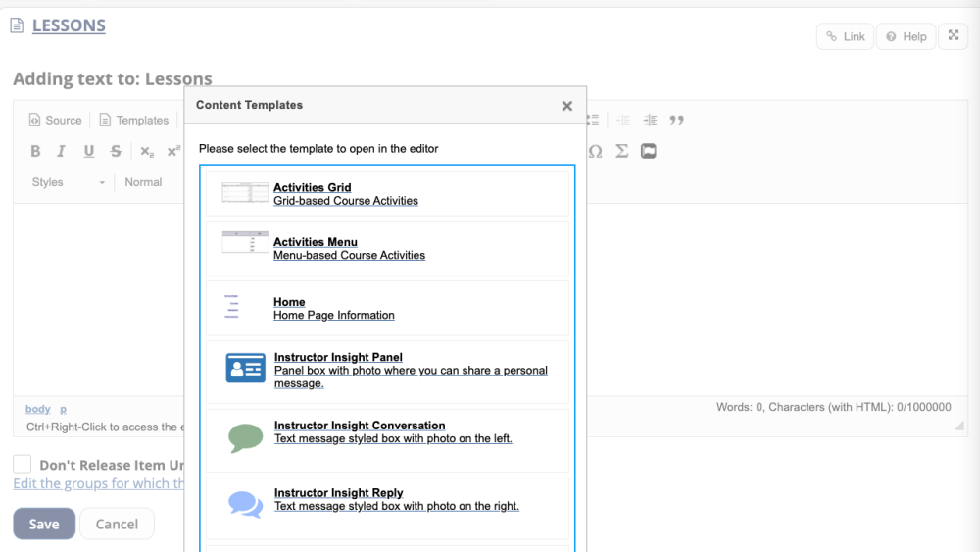
Task: Click into the rich text editing area
Action: pos(99,299)
